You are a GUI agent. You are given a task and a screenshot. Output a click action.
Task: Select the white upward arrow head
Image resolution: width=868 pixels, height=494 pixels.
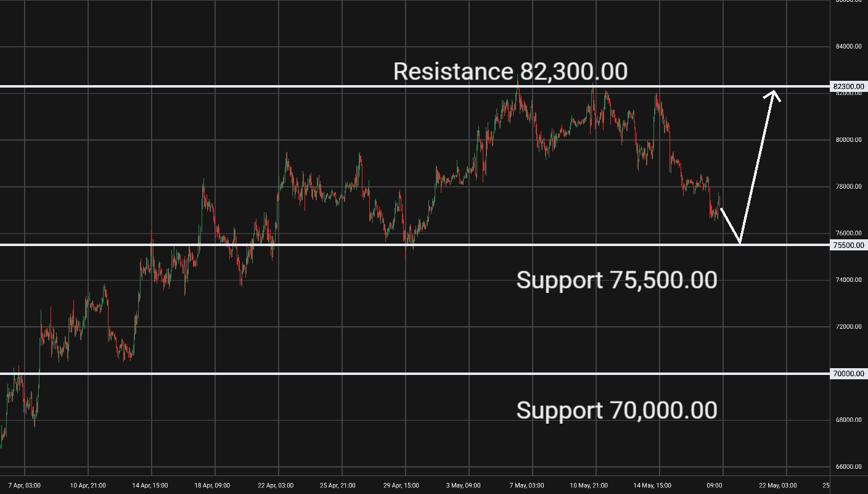tap(773, 94)
